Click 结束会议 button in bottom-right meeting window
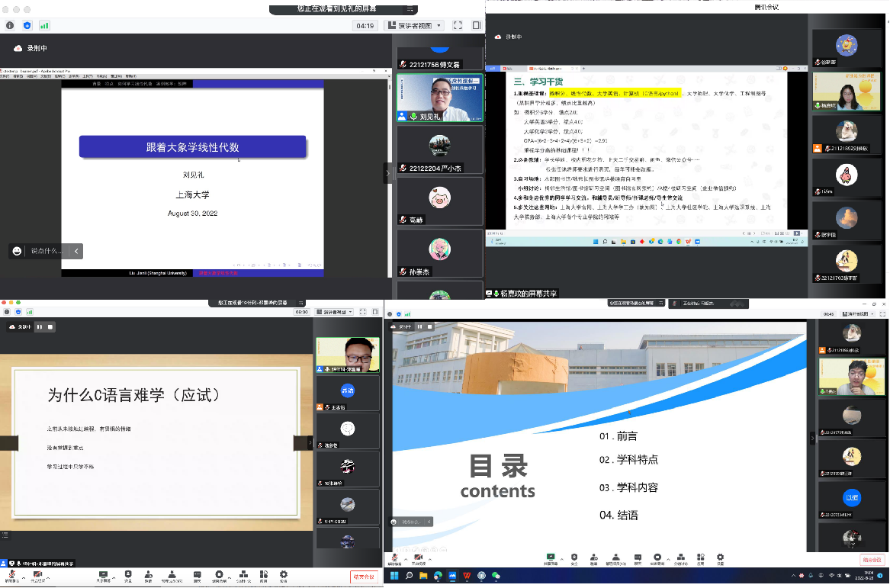The height and width of the screenshot is (588, 890). click(872, 560)
